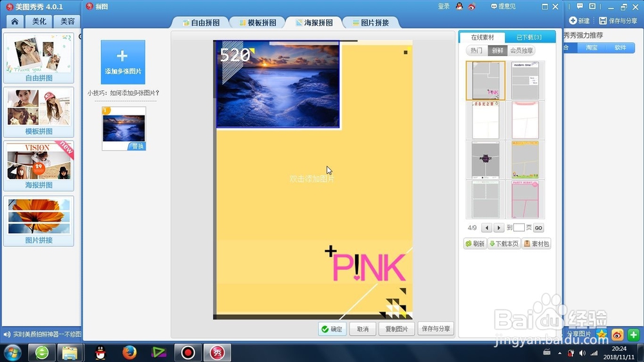
Task: Confirm with 确定 button
Action: [x=332, y=329]
